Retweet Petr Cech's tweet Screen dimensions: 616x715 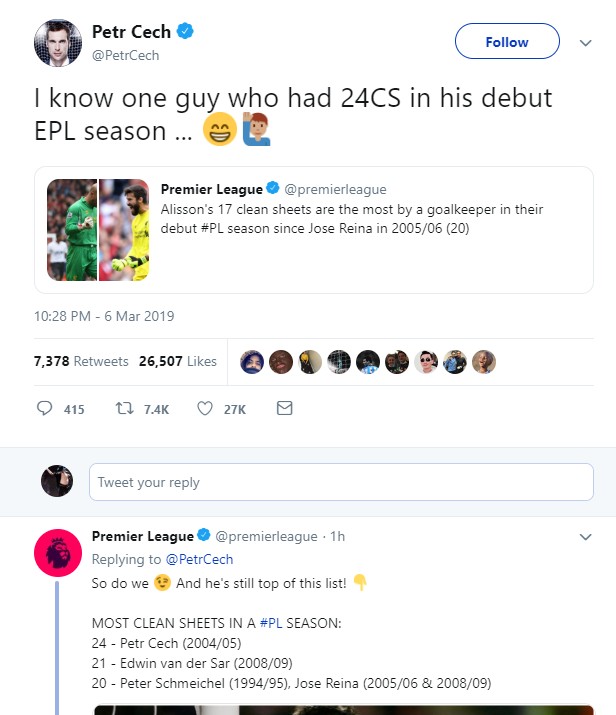pyautogui.click(x=125, y=409)
